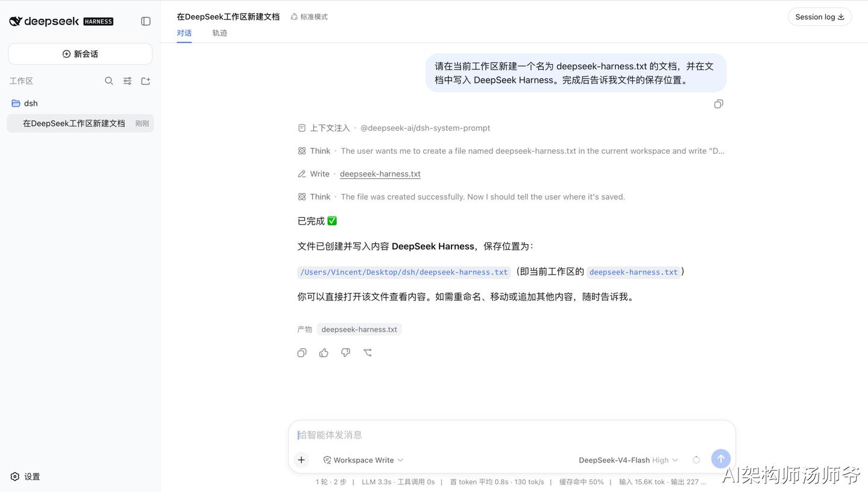Screen dimensions: 868x492
Task: Collapse the sidebar panel toggle icon
Action: [x=146, y=21]
